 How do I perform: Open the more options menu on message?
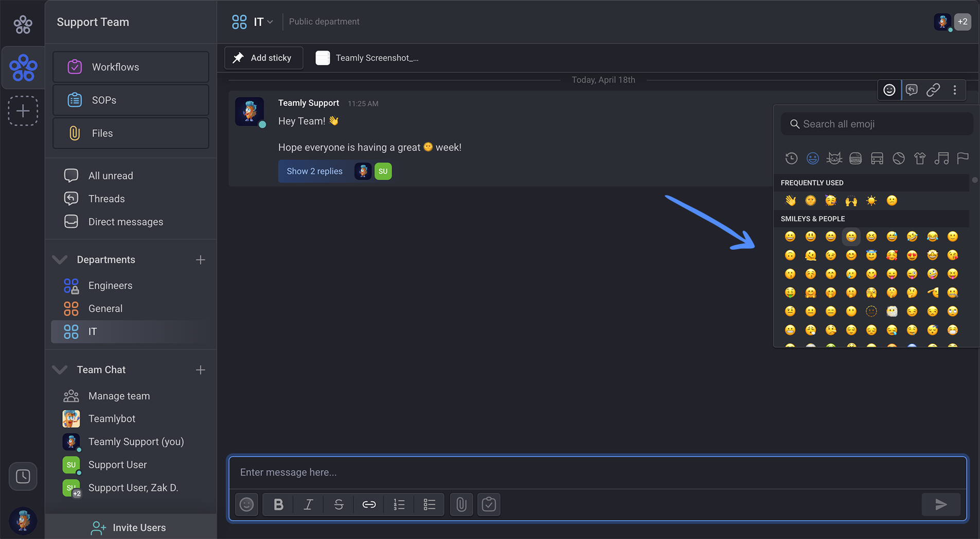(955, 90)
